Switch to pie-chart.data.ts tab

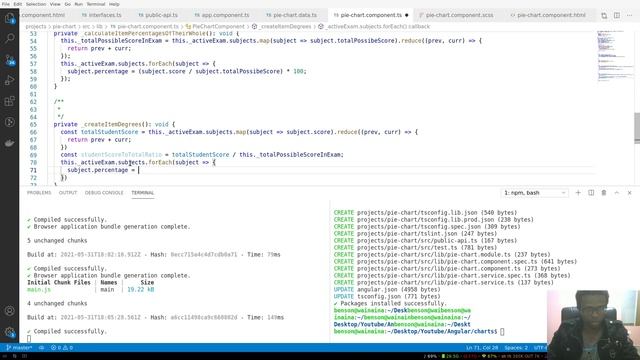click(292, 15)
